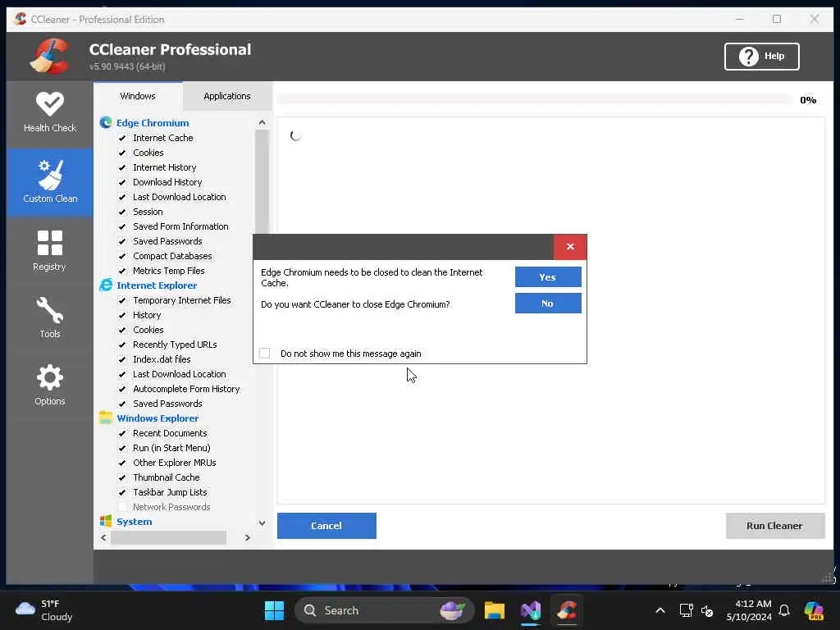The width and height of the screenshot is (840, 630).
Task: Uncheck Edge Chromium Internet Cache
Action: pyautogui.click(x=122, y=138)
